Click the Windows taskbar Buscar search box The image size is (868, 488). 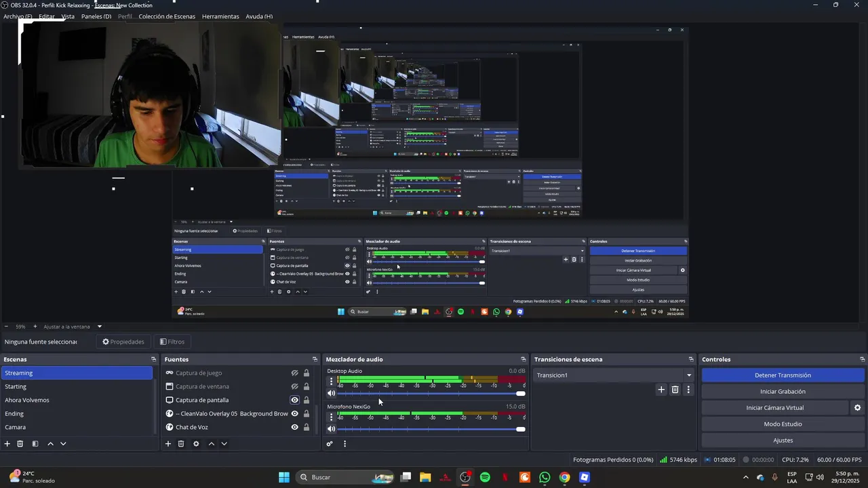click(346, 477)
